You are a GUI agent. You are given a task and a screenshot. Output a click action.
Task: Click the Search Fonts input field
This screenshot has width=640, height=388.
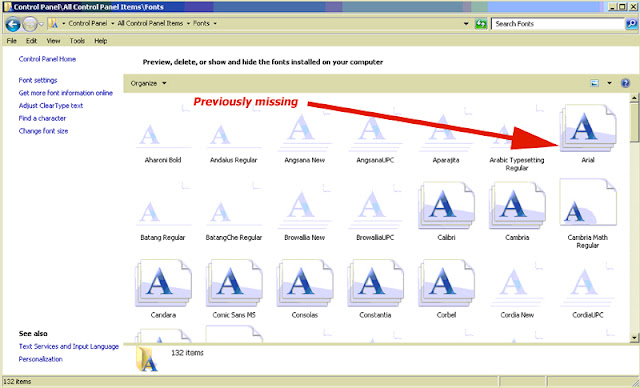click(558, 24)
